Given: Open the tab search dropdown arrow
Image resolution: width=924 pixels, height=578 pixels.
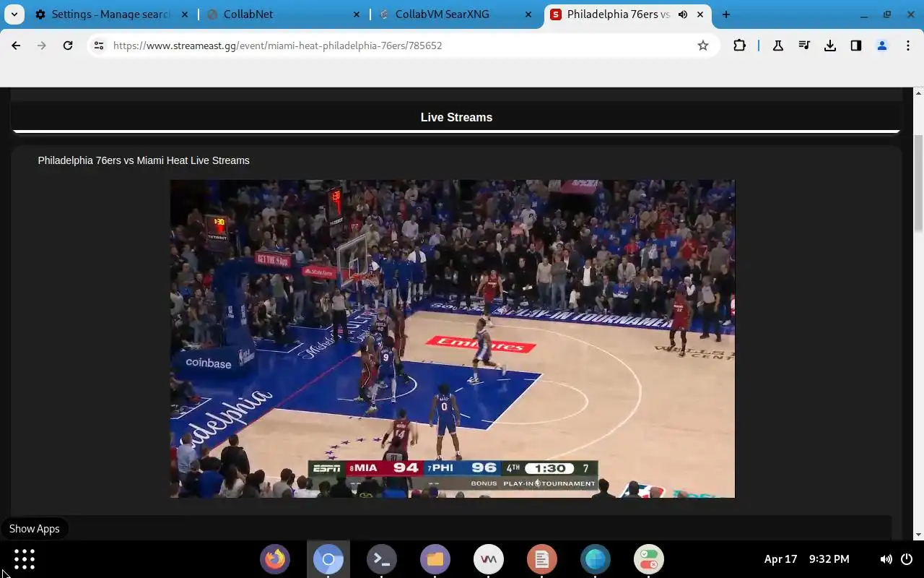Looking at the screenshot, I should [x=14, y=14].
